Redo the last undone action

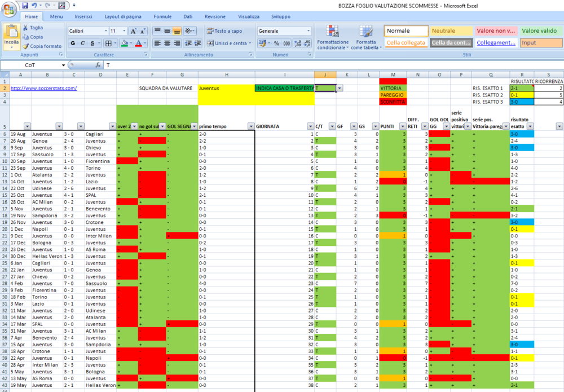click(48, 6)
